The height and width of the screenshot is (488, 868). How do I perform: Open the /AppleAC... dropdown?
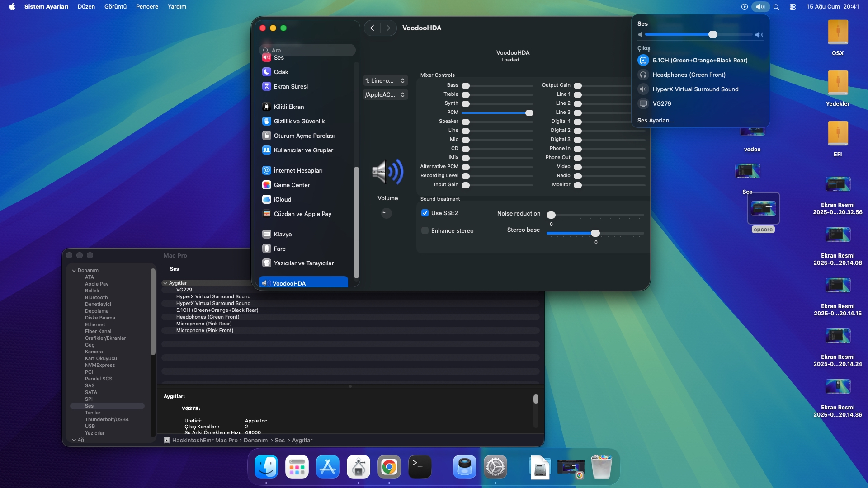pyautogui.click(x=385, y=94)
